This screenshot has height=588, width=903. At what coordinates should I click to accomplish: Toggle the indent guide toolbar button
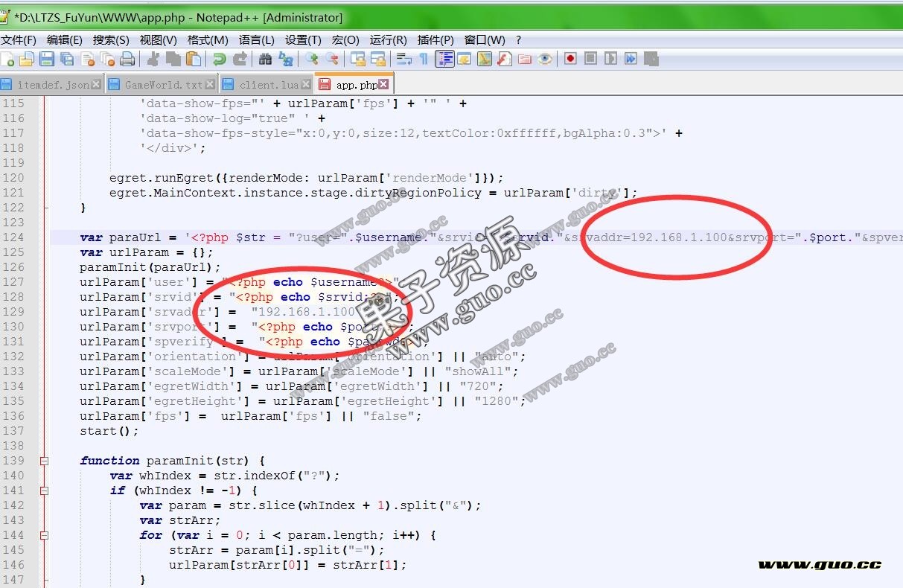[444, 59]
